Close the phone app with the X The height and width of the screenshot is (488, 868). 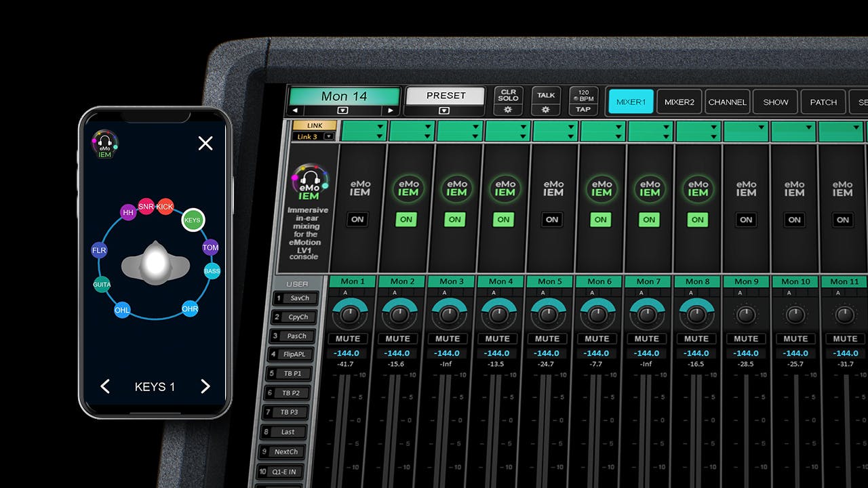(205, 143)
